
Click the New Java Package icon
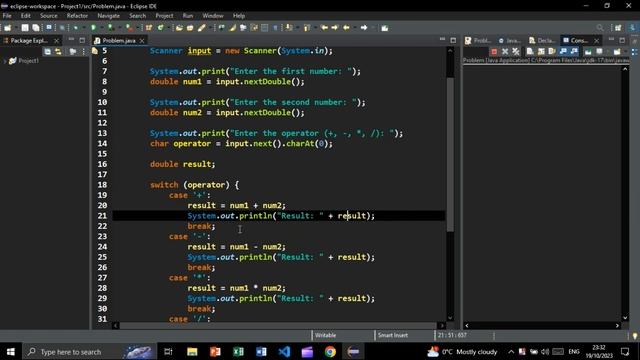pos(149,28)
